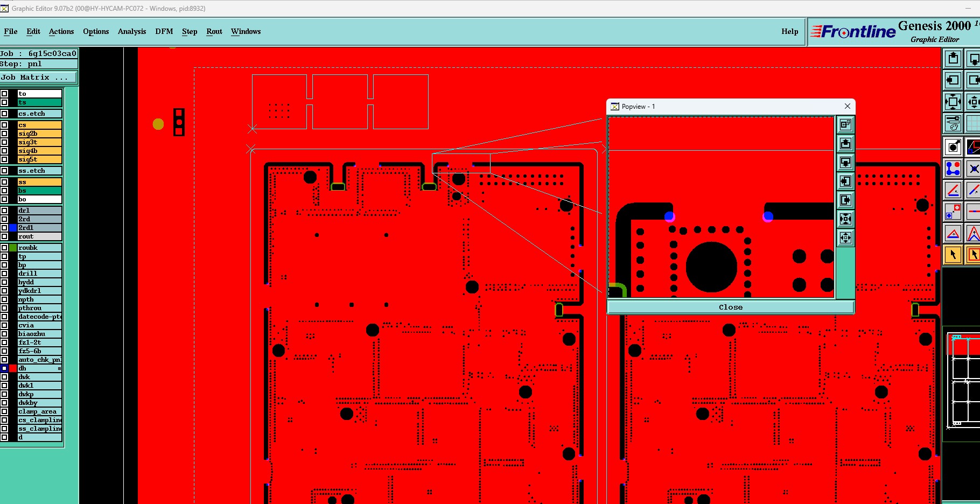Click the Help menu button
Screen dimensions: 980x504
pos(790,31)
